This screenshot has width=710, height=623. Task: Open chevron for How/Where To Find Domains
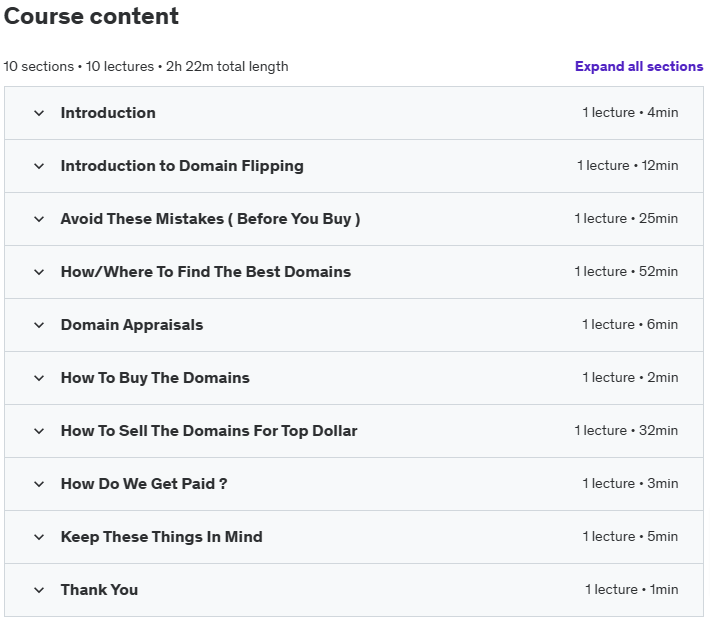[39, 272]
